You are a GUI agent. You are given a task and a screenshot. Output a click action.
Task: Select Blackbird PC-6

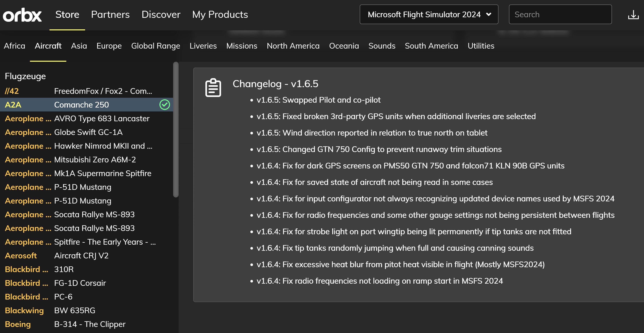click(x=86, y=297)
